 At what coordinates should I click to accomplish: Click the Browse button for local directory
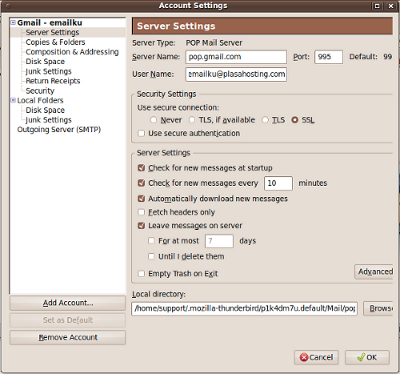click(378, 308)
